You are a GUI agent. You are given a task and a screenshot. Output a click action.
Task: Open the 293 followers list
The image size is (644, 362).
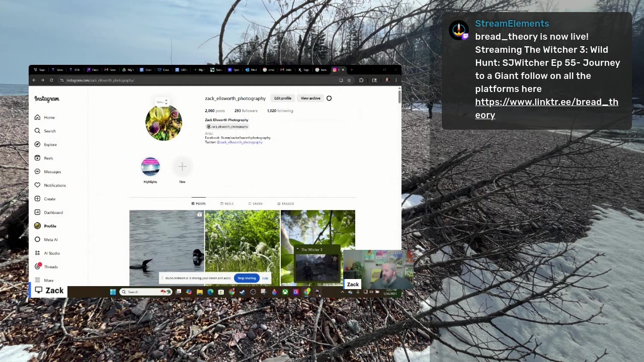(246, 111)
